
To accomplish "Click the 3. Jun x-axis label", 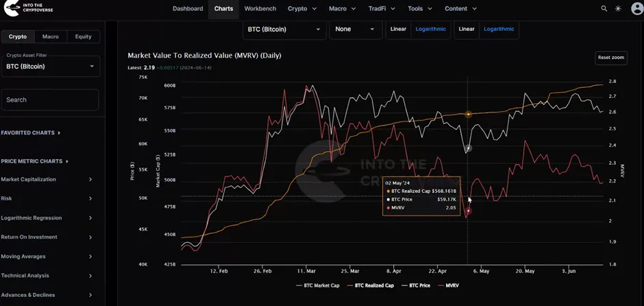I will pyautogui.click(x=569, y=272).
